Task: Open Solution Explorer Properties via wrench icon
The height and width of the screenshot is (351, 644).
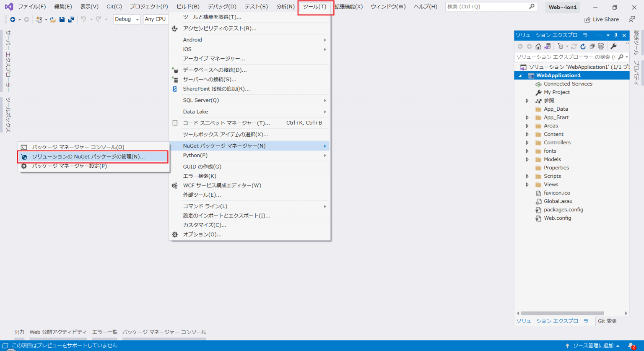Action: point(614,46)
